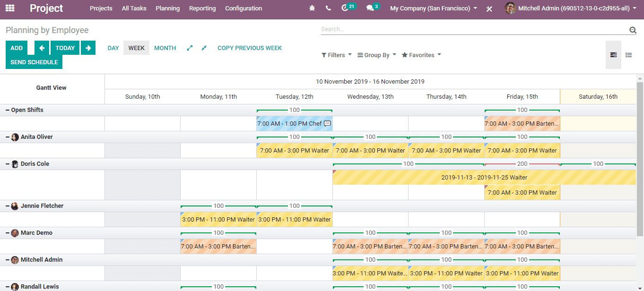This screenshot has height=291, width=644.
Task: Switch to WEEK scale
Action: coord(137,48)
